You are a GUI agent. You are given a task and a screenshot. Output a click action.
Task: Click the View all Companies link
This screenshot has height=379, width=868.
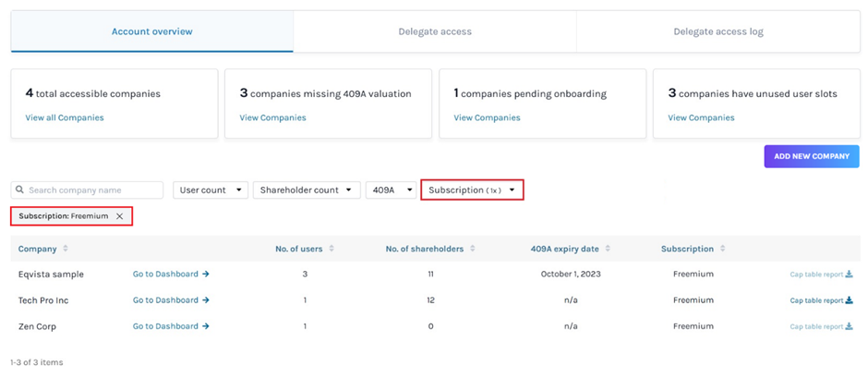pyautogui.click(x=65, y=117)
